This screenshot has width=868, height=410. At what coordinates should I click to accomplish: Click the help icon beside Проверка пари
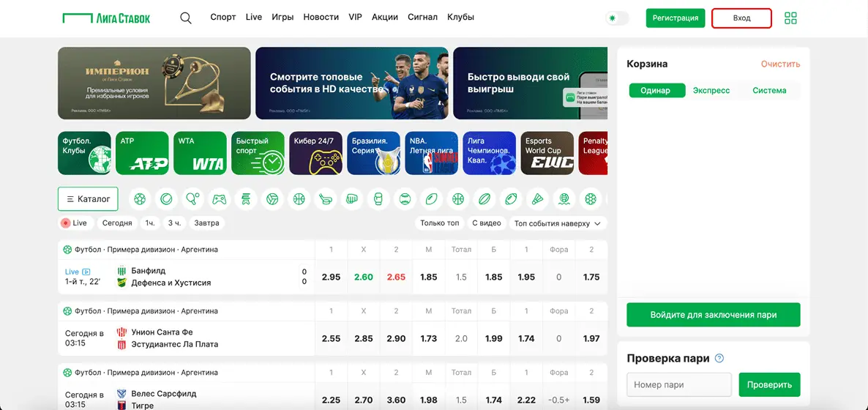point(719,359)
